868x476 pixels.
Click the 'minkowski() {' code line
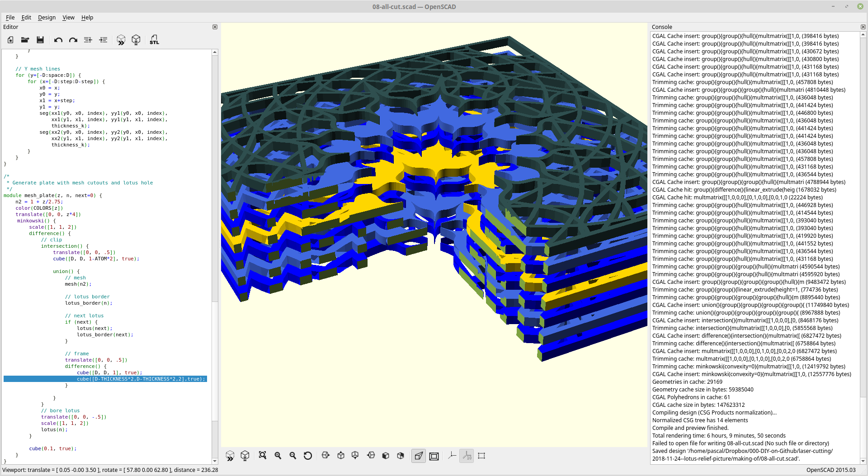coord(37,221)
